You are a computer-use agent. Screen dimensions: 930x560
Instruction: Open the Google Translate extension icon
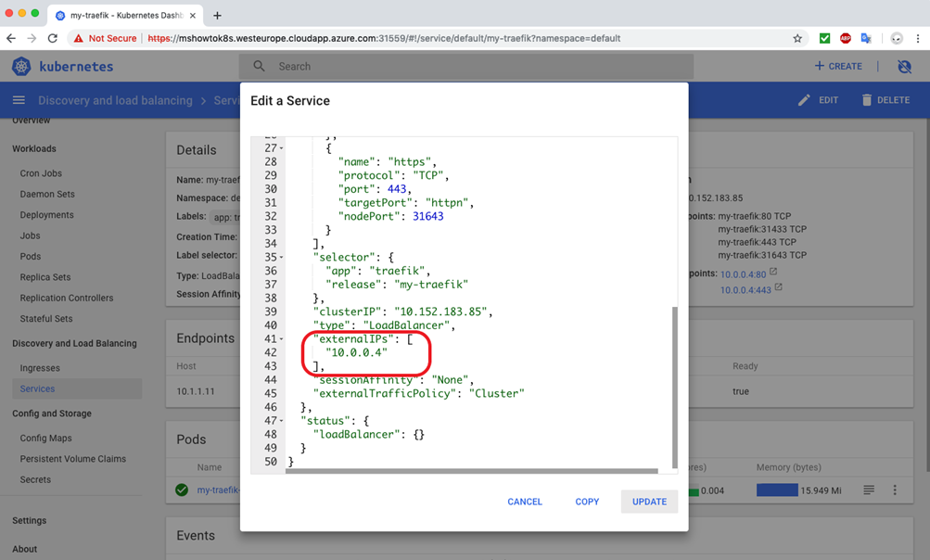pos(867,39)
